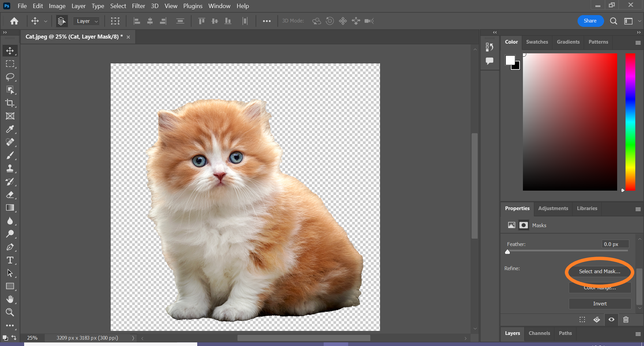The height and width of the screenshot is (346, 644).
Task: Apply mask icon in Properties
Action: pyautogui.click(x=597, y=319)
